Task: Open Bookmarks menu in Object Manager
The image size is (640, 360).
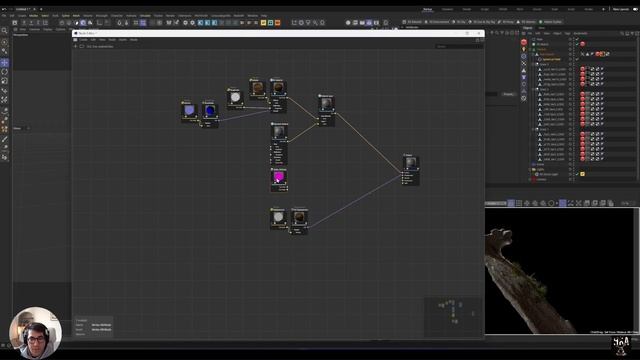Action: [580, 33]
